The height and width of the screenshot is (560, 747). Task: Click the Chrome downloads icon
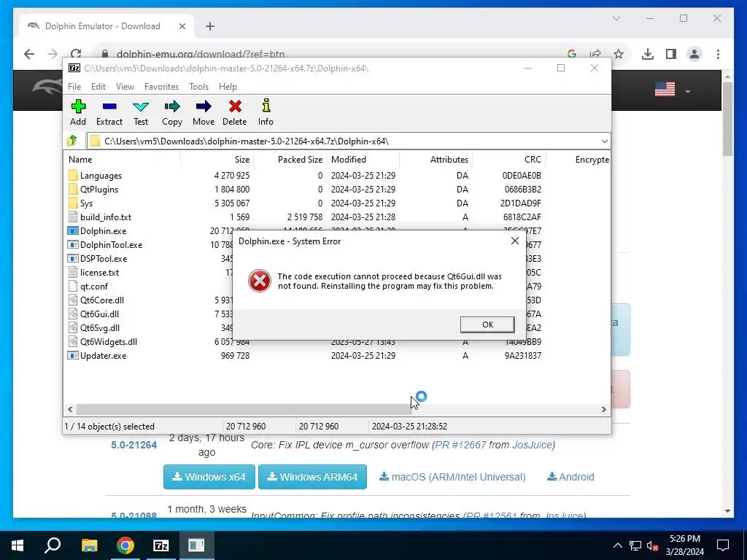click(x=648, y=54)
